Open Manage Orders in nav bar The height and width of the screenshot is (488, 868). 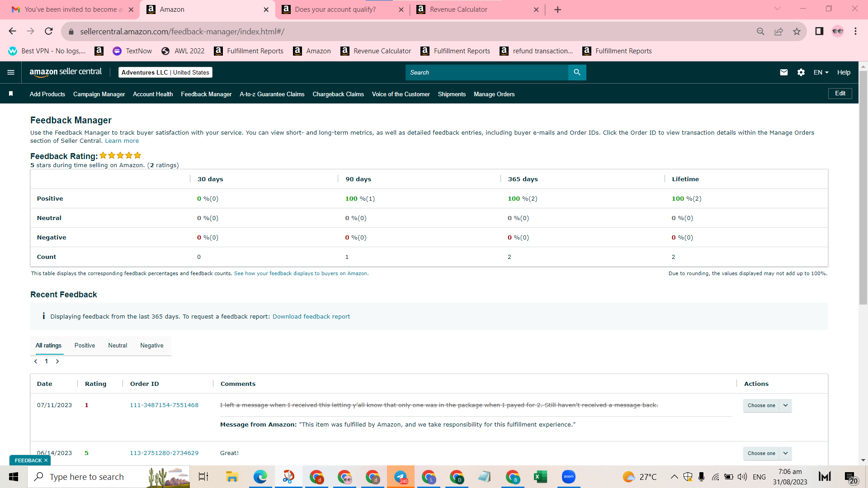[x=494, y=94]
